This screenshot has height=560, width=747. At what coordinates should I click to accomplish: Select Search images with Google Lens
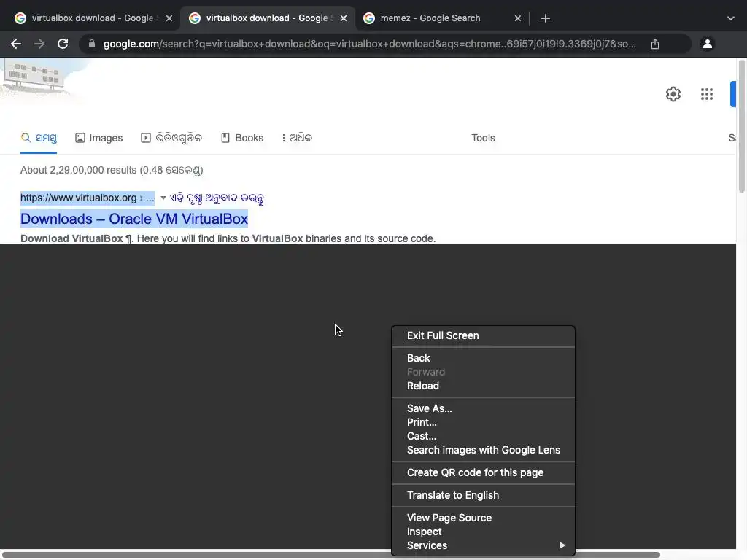click(483, 450)
